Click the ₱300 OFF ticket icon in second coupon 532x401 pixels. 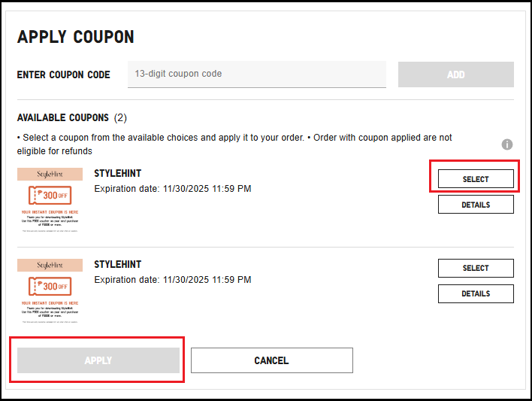point(50,287)
